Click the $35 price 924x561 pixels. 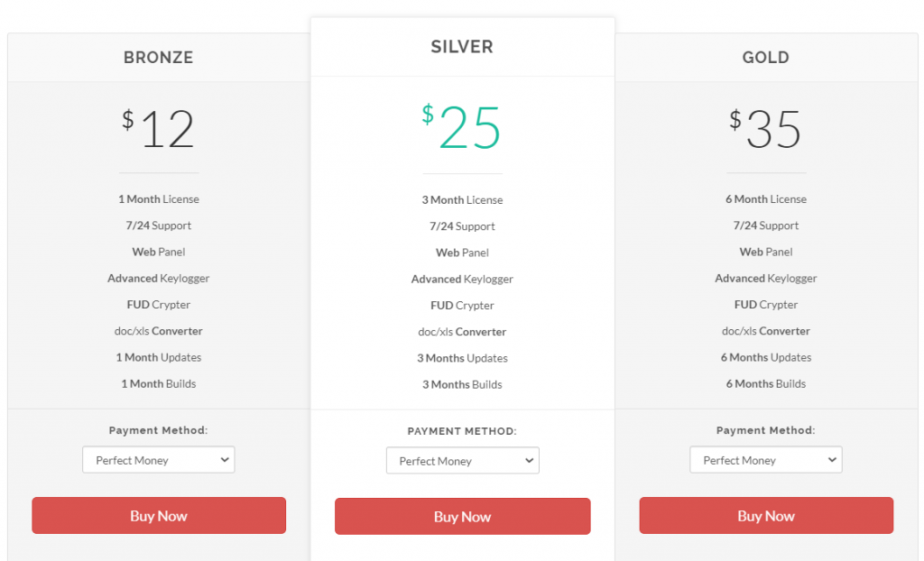point(766,129)
